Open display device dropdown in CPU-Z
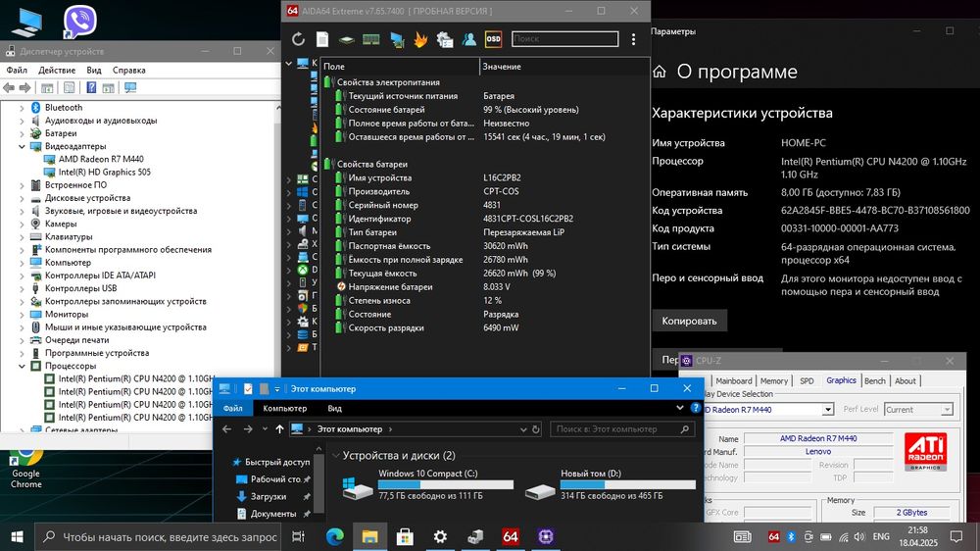This screenshot has width=980, height=551. click(x=828, y=410)
